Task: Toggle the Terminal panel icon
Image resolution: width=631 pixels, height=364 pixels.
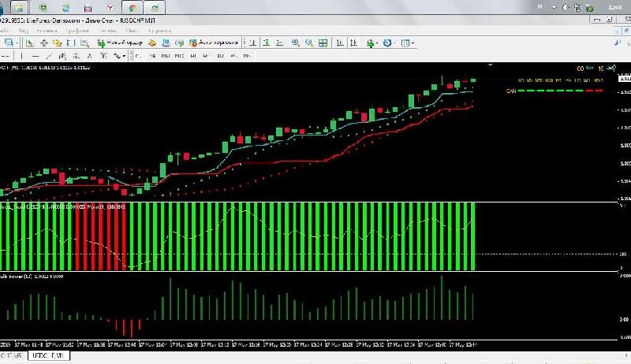Action: pos(71,43)
